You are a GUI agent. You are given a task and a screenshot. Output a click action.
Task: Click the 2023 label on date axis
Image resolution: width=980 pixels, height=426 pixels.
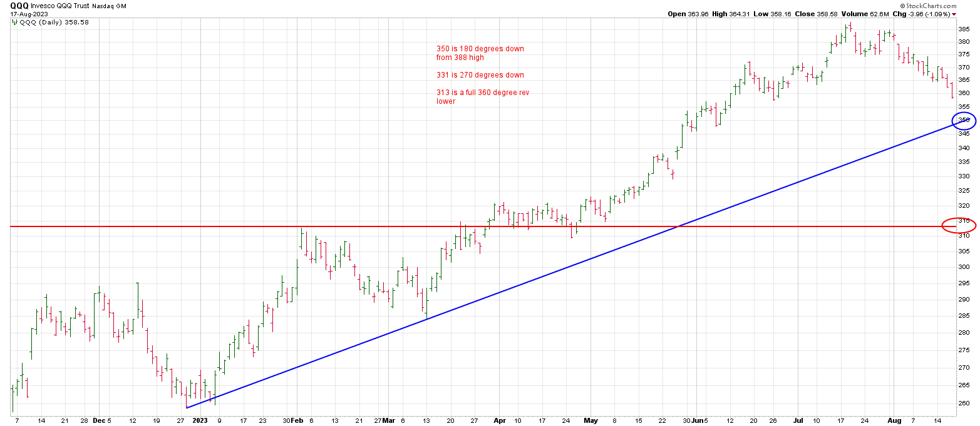pos(200,421)
